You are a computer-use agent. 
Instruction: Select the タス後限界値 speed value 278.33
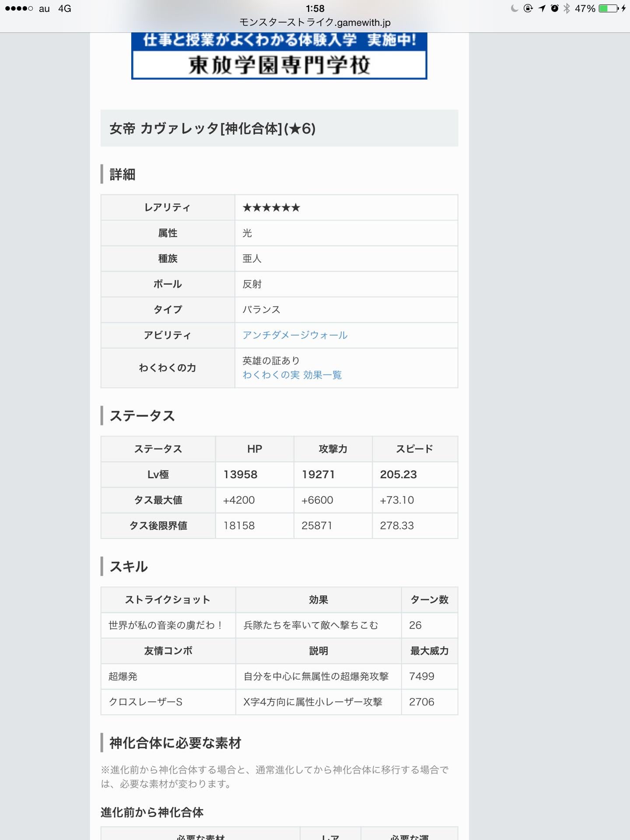397,525
